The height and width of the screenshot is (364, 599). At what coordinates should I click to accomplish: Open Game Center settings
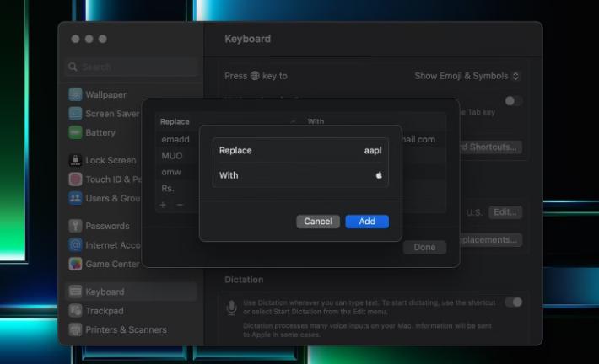(104, 264)
